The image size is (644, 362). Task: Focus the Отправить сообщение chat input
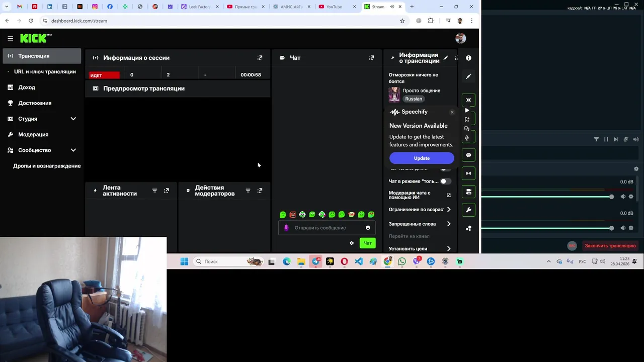point(327,228)
